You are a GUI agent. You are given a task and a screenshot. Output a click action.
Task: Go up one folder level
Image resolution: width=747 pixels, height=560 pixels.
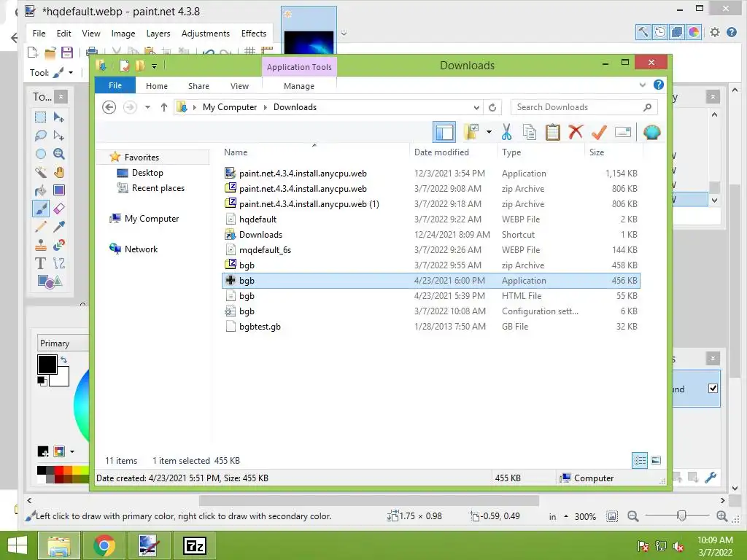[x=164, y=107]
